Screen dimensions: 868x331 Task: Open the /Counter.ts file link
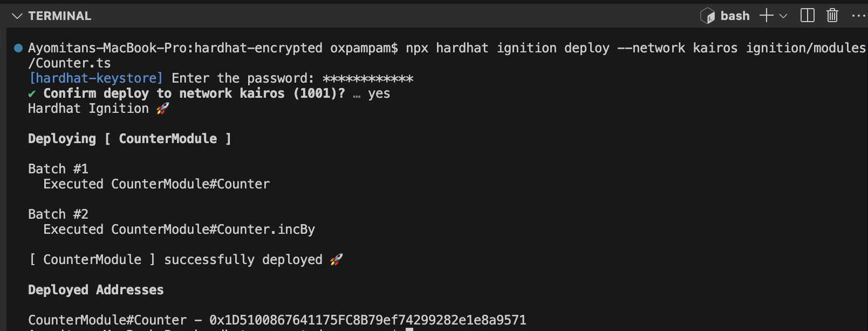[70, 63]
